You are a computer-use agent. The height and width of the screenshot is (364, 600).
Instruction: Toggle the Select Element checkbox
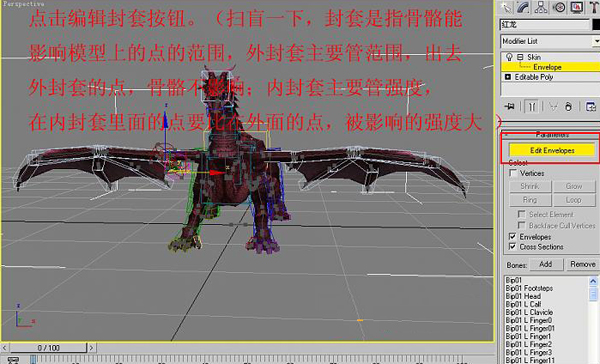[521, 214]
